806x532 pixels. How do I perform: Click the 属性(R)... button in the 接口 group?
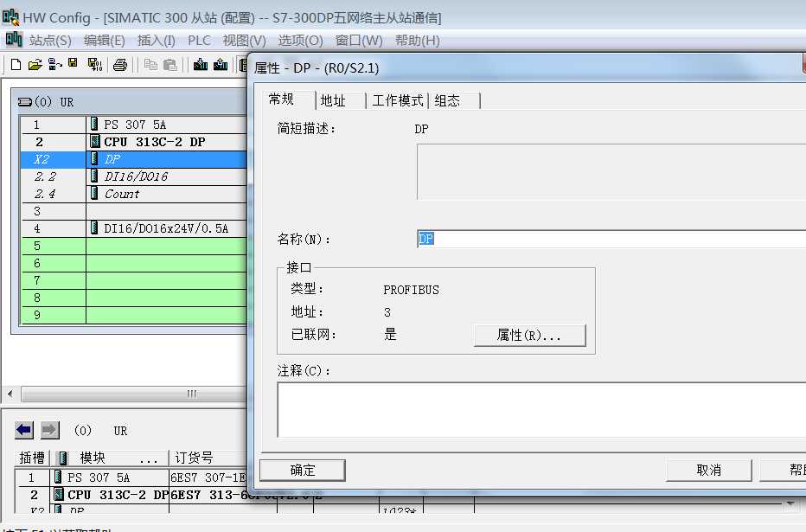529,335
